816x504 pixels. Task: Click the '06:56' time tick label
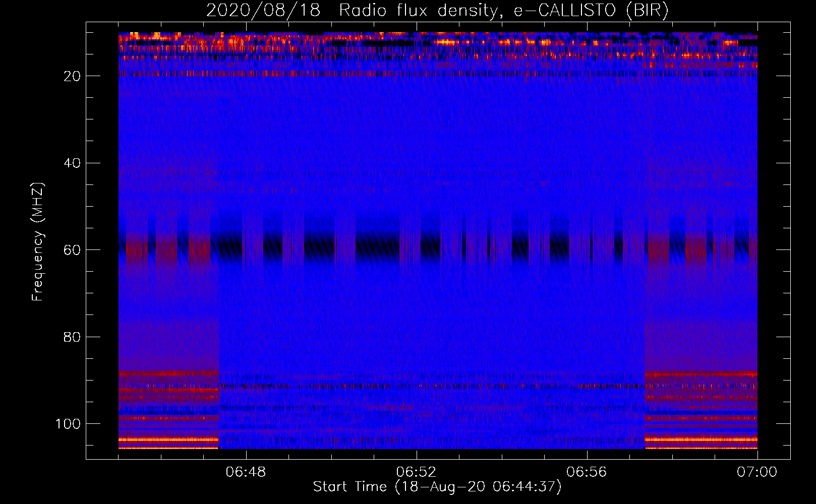pyautogui.click(x=587, y=472)
